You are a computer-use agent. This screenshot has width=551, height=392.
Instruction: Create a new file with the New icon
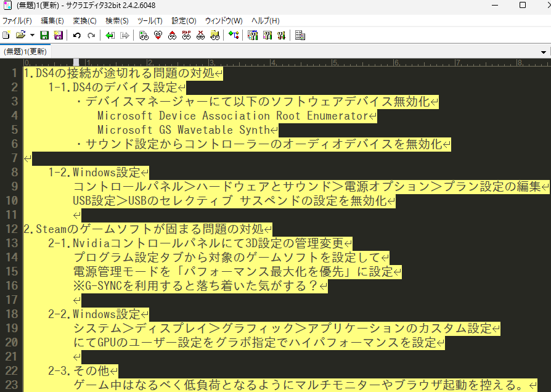(x=6, y=35)
